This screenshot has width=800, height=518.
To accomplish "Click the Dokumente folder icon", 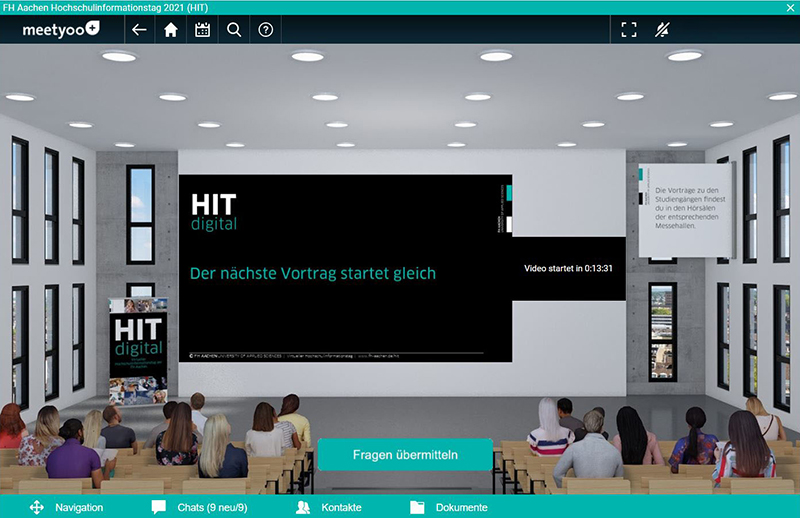I will pos(417,507).
